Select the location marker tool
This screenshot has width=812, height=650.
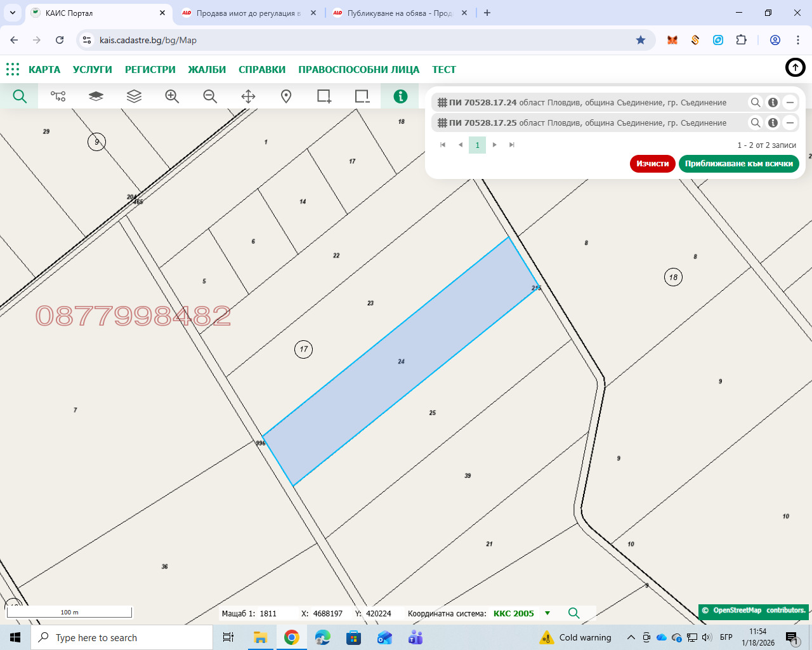(285, 96)
